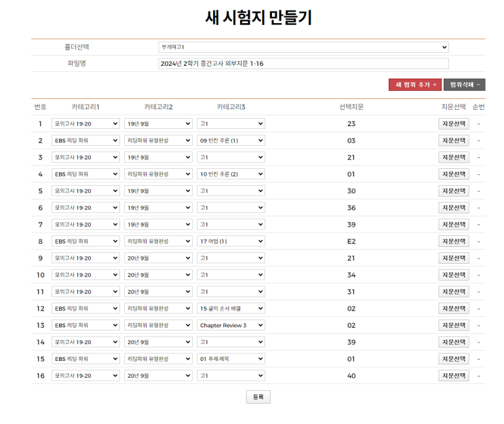Click the 새 범위 추가 + button
The height and width of the screenshot is (424, 504).
pyautogui.click(x=415, y=85)
